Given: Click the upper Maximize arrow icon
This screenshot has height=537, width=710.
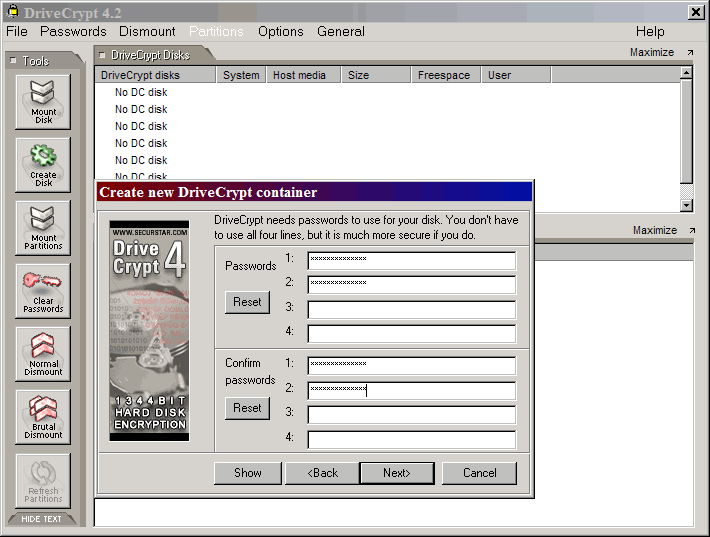Looking at the screenshot, I should tap(690, 53).
